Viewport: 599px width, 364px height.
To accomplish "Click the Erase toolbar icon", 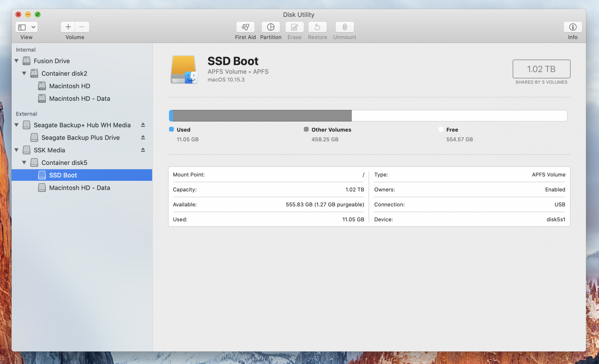I will point(294,27).
